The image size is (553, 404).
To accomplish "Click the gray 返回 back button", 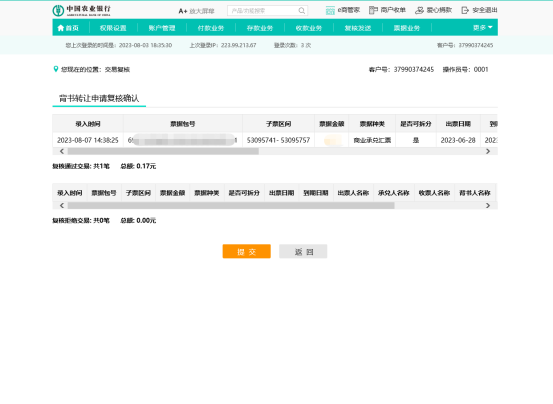I will [x=303, y=251].
